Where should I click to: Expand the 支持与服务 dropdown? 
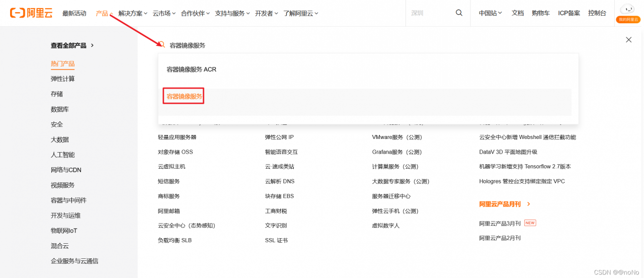pos(232,13)
